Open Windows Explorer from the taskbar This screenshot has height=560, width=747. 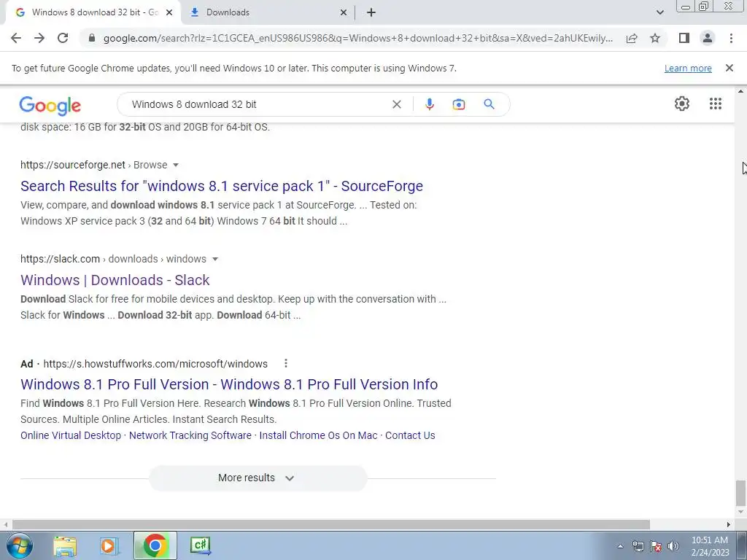[x=65, y=545]
